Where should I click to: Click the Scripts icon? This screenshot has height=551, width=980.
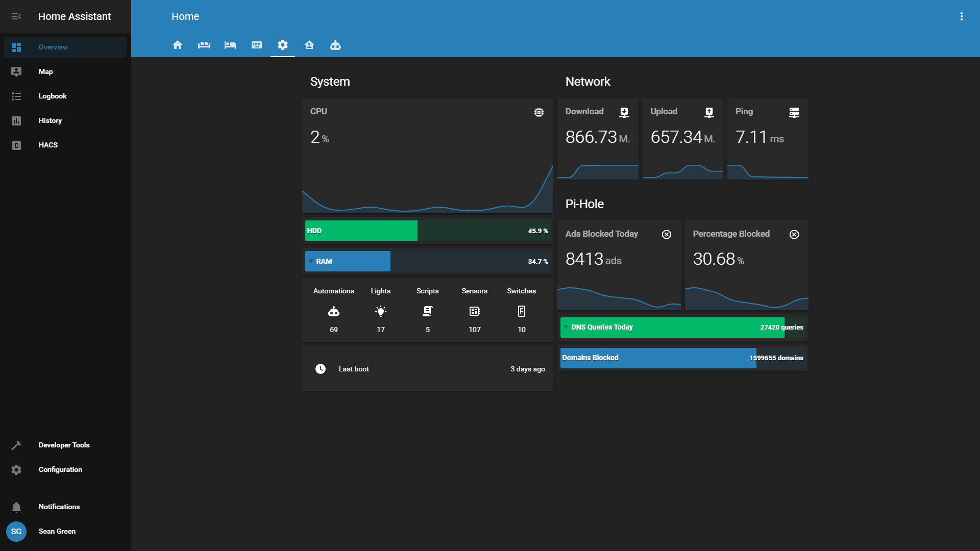428,311
